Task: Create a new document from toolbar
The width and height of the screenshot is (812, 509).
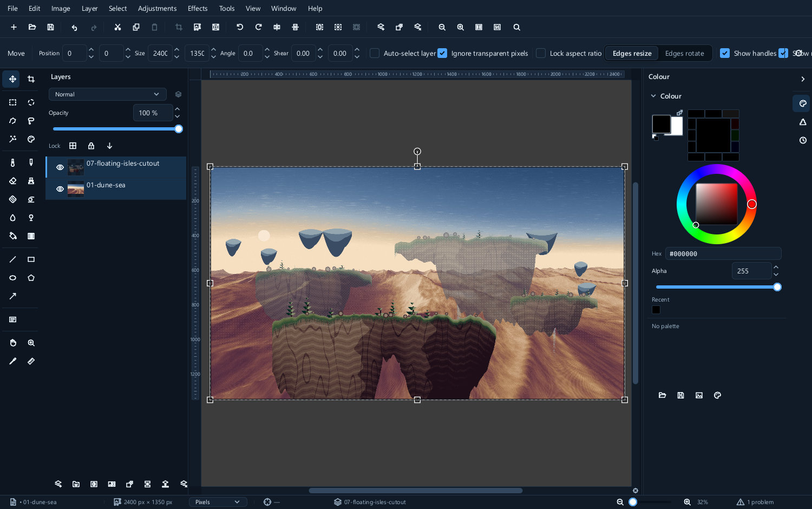Action: click(14, 27)
